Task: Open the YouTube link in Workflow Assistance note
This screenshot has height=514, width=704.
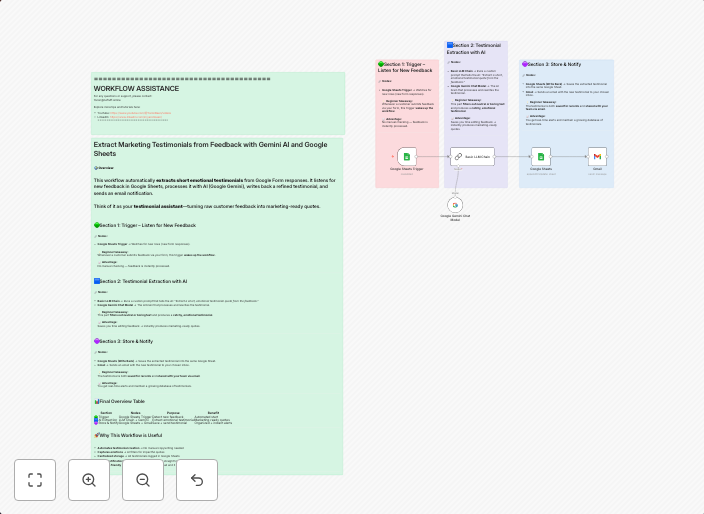Action: (x=141, y=113)
